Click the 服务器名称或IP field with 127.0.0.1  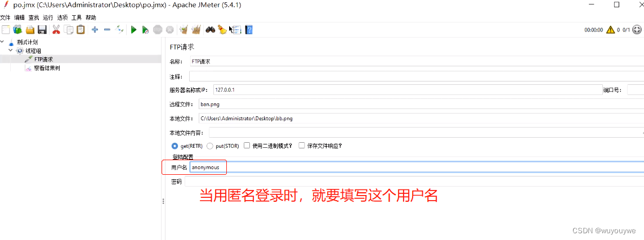click(408, 90)
